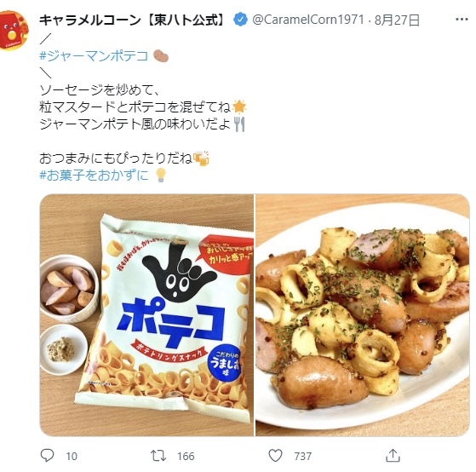The image size is (476, 472).
Task: Click the beer mugs emoji
Action: [201, 158]
